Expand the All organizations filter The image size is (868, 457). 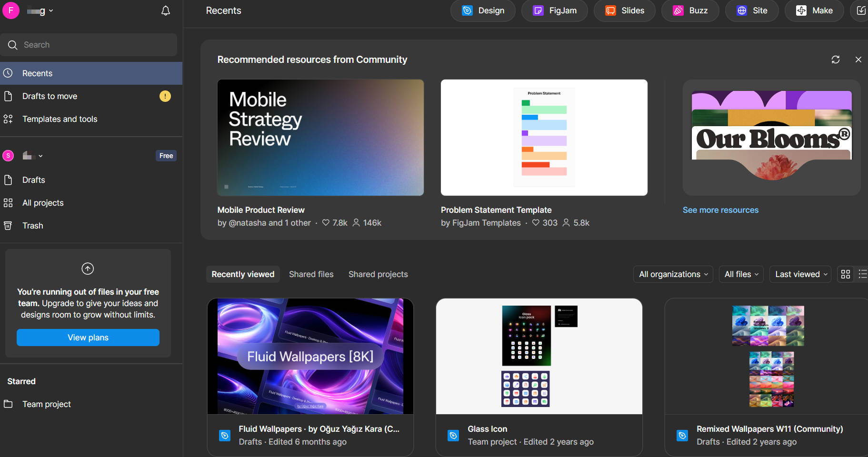pos(673,274)
